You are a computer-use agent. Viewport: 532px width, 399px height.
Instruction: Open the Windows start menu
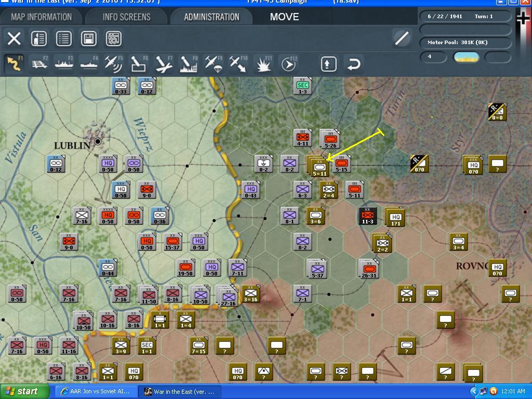click(24, 391)
